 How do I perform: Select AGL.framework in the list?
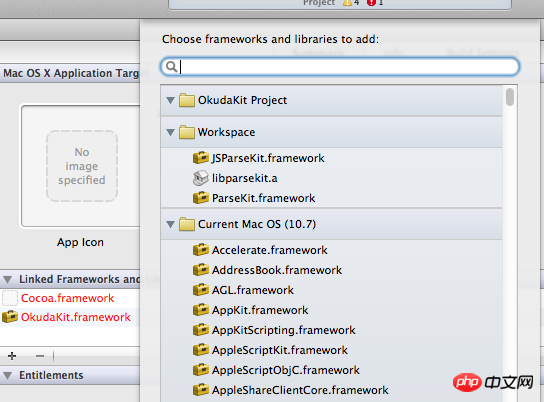point(331,290)
